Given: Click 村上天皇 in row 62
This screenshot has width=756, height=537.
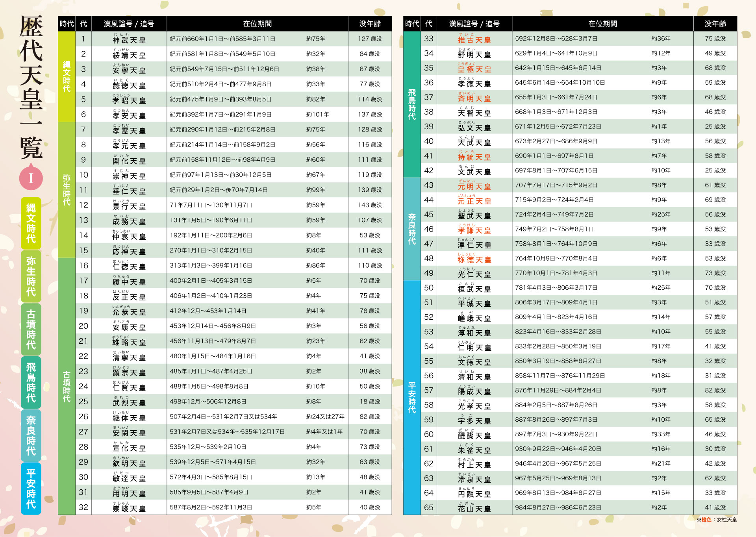Looking at the screenshot, I should coord(474,465).
